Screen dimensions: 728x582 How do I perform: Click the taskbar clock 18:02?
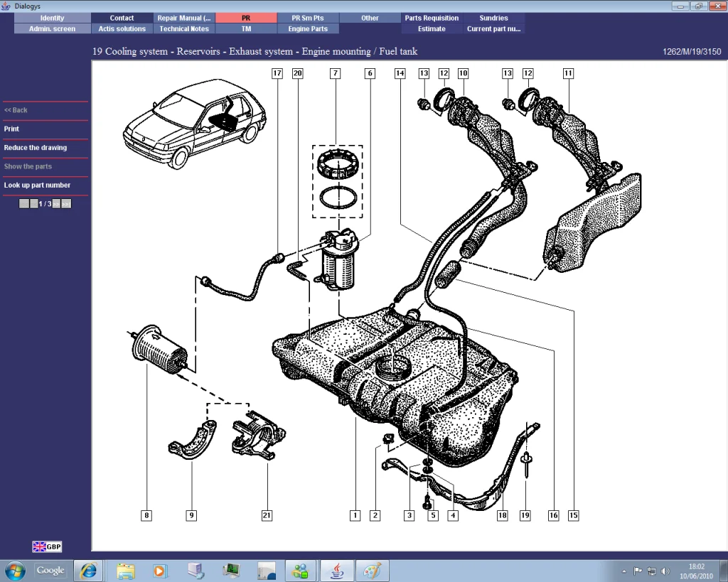(x=697, y=566)
